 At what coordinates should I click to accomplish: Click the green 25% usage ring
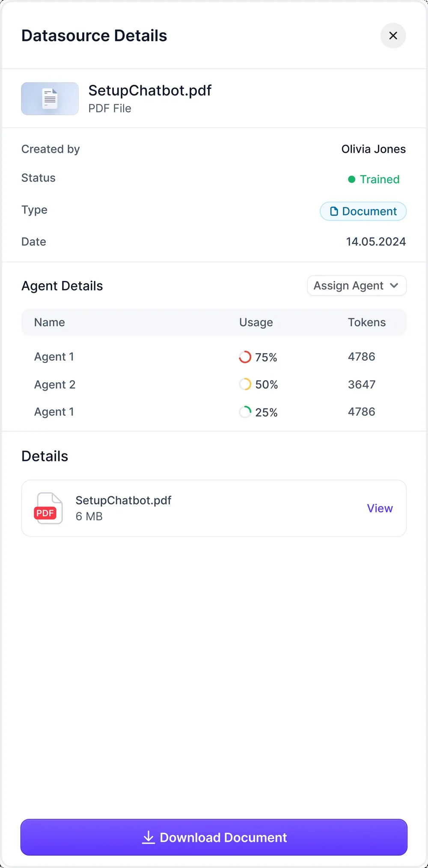[245, 412]
